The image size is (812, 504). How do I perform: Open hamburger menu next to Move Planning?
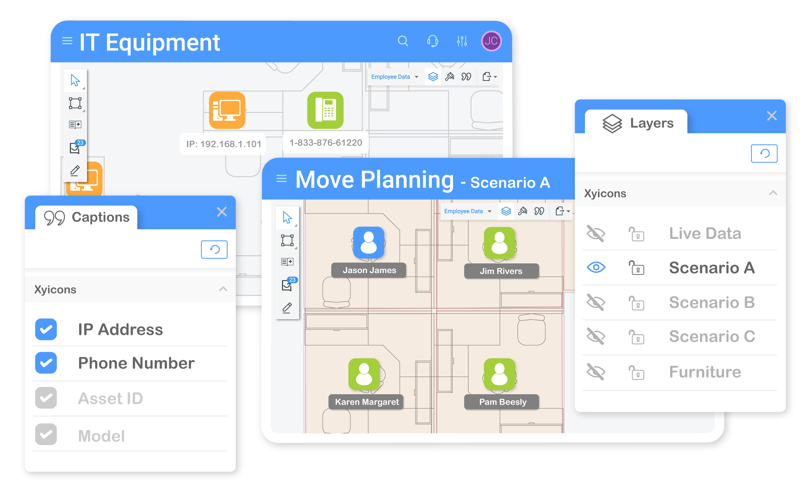281,179
